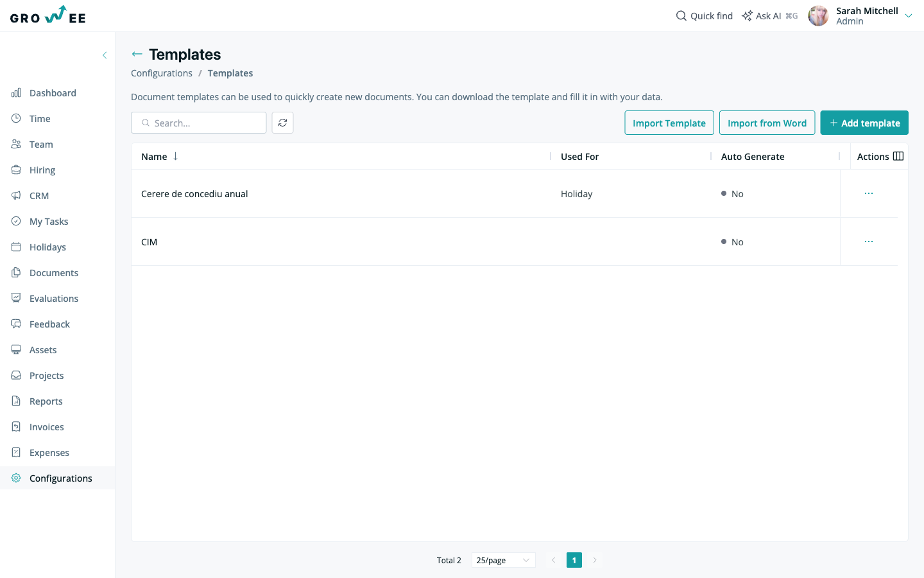Image resolution: width=924 pixels, height=578 pixels.
Task: Click the Growee logo
Action: pos(48,15)
